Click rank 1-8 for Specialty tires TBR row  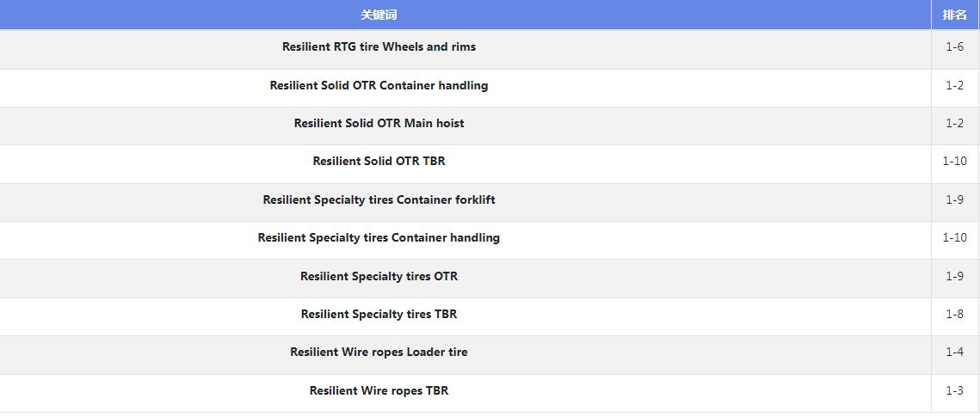click(954, 314)
